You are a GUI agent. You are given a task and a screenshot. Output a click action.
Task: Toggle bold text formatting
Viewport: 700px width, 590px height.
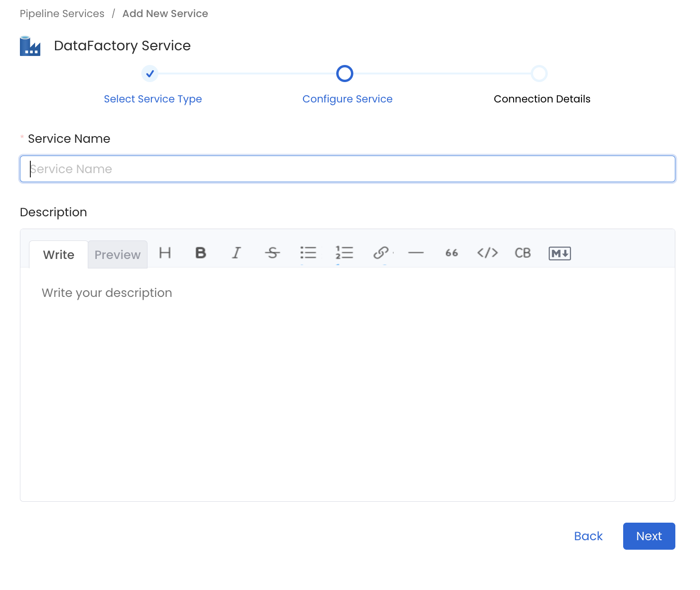pyautogui.click(x=201, y=253)
